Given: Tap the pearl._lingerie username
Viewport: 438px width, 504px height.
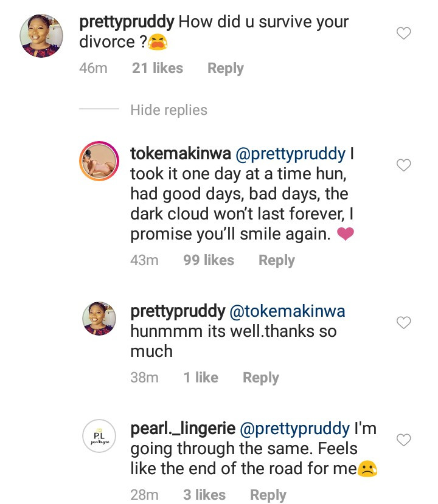Looking at the screenshot, I should (182, 428).
